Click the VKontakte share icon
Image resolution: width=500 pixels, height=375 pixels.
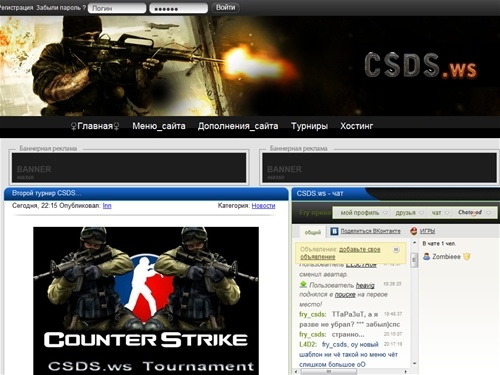334,231
